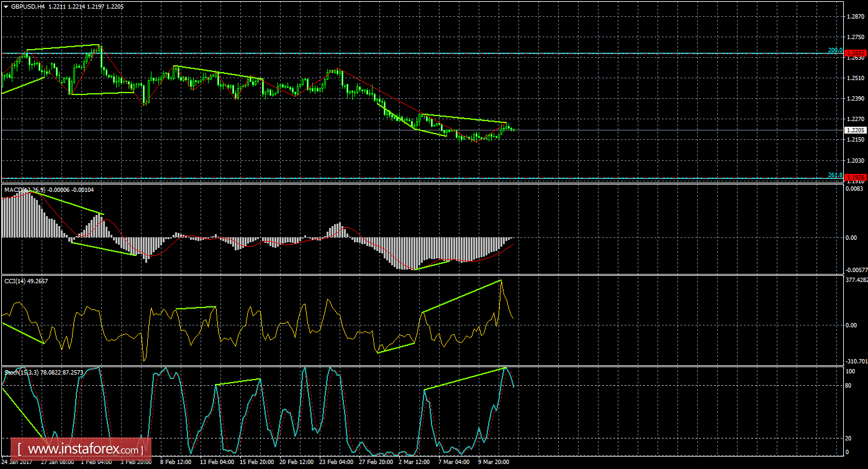Select the 261.8 Fibonacci level label
This screenshot has height=469, width=868.
[x=834, y=175]
